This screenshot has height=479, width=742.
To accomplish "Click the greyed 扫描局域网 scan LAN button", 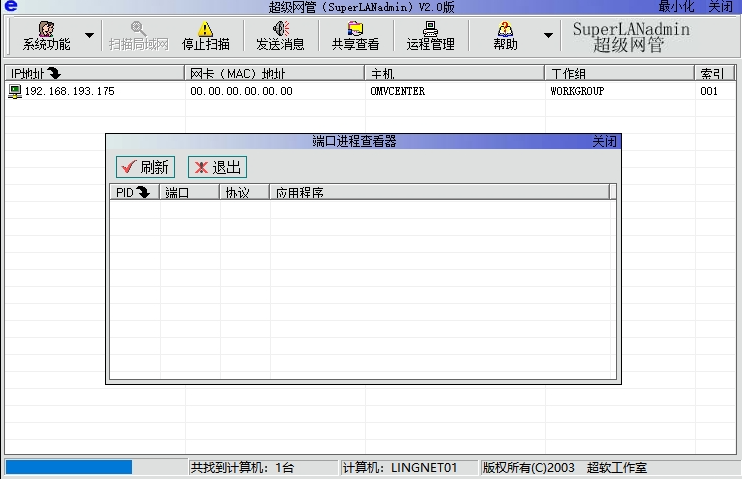I will tap(138, 36).
